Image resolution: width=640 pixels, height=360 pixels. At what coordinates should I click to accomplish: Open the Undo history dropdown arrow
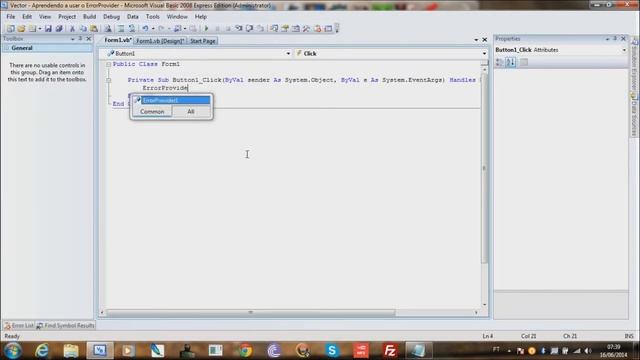coord(153,29)
